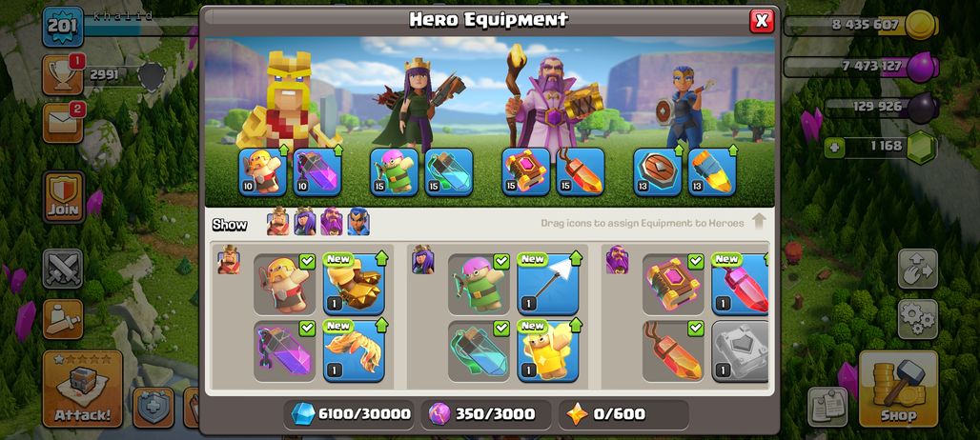Open the trophy league icon
Image resolution: width=980 pixels, height=440 pixels.
click(x=63, y=75)
